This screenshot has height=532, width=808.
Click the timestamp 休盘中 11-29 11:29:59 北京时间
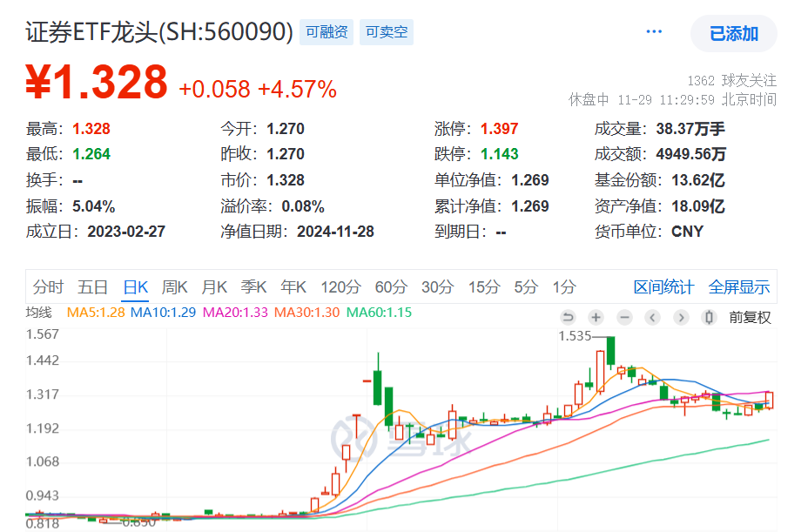click(x=672, y=99)
